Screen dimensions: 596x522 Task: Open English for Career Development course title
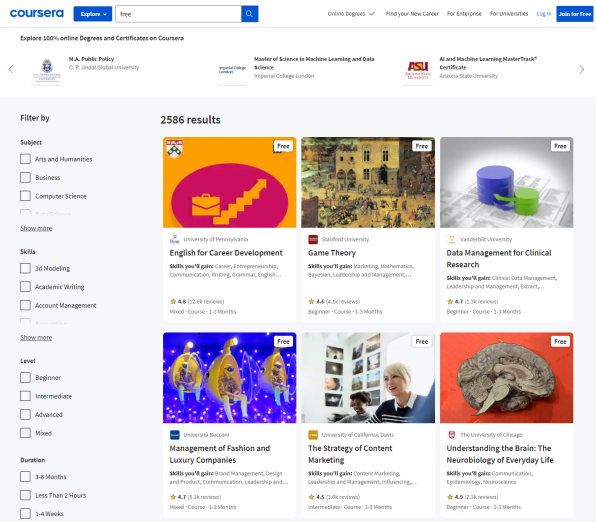[x=226, y=253]
